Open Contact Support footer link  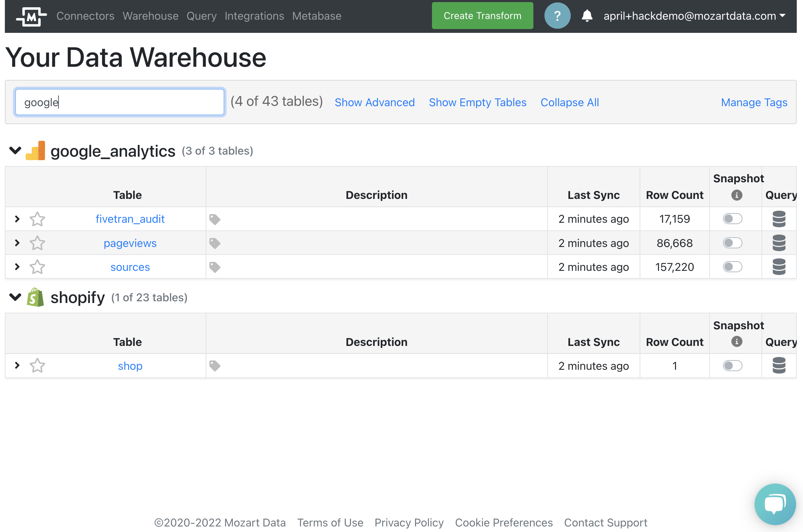click(x=606, y=522)
